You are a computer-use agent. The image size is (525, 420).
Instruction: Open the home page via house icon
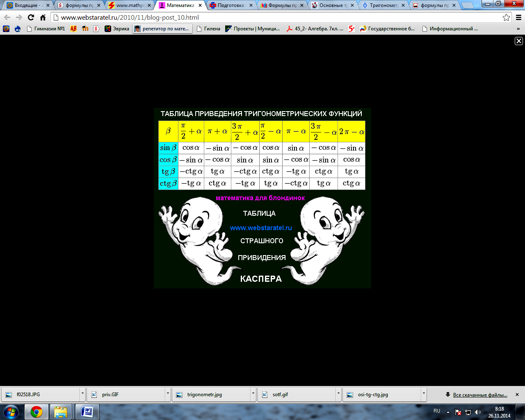(x=43, y=18)
